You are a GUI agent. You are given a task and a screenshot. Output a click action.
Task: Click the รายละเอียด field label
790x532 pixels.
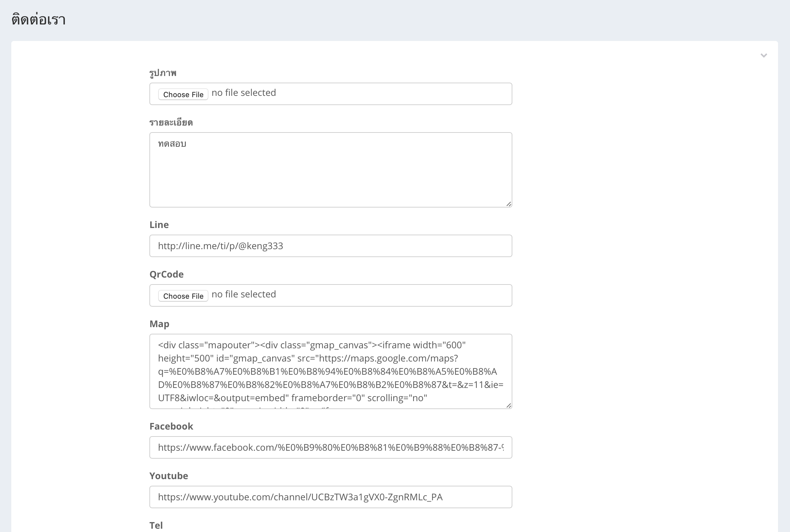[171, 123]
